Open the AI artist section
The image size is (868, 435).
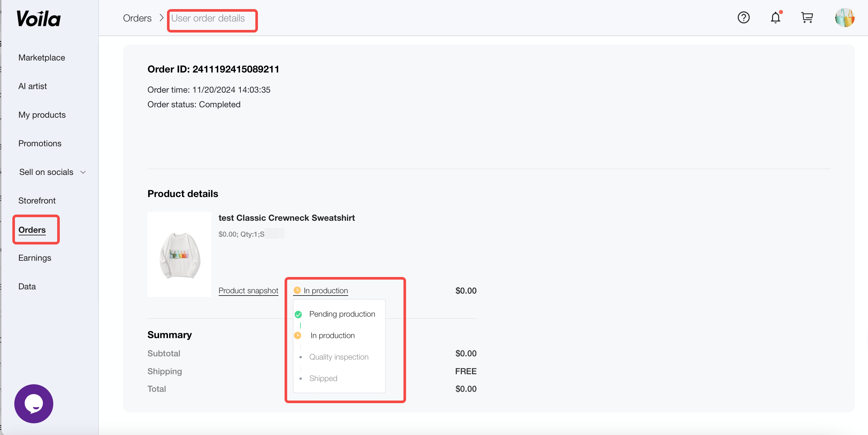[x=33, y=86]
